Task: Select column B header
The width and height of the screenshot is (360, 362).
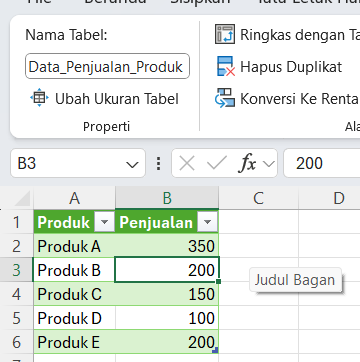Action: (x=167, y=199)
